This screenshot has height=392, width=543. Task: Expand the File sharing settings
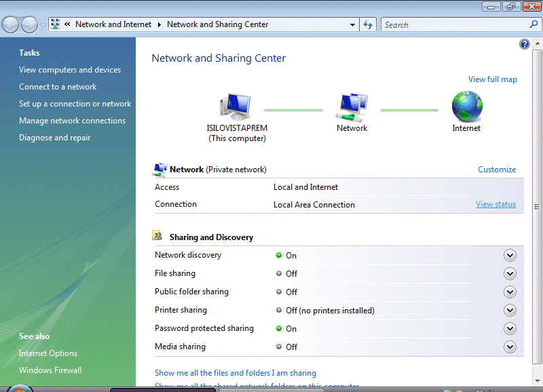click(x=510, y=274)
